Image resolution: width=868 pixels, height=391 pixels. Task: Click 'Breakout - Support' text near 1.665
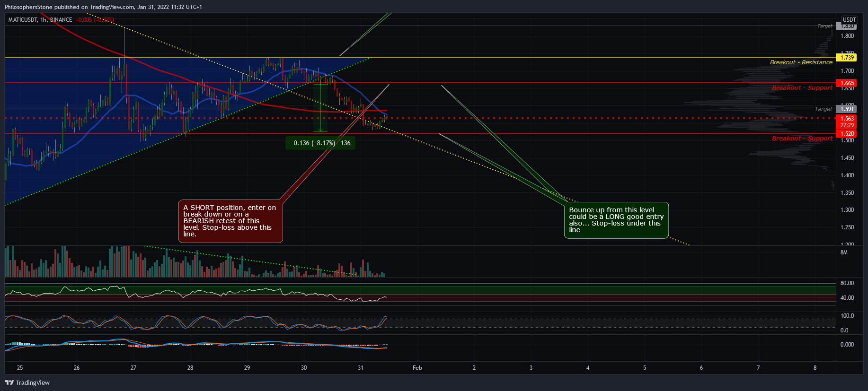click(802, 88)
